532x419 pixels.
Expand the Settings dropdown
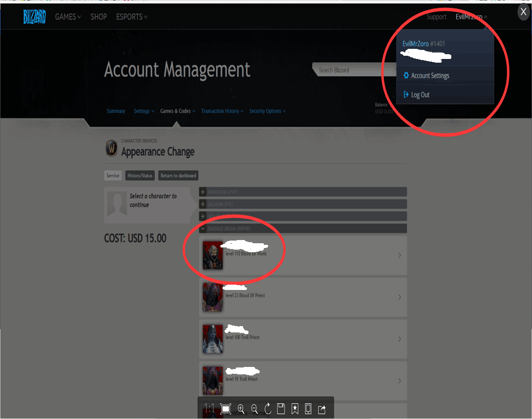tap(144, 111)
